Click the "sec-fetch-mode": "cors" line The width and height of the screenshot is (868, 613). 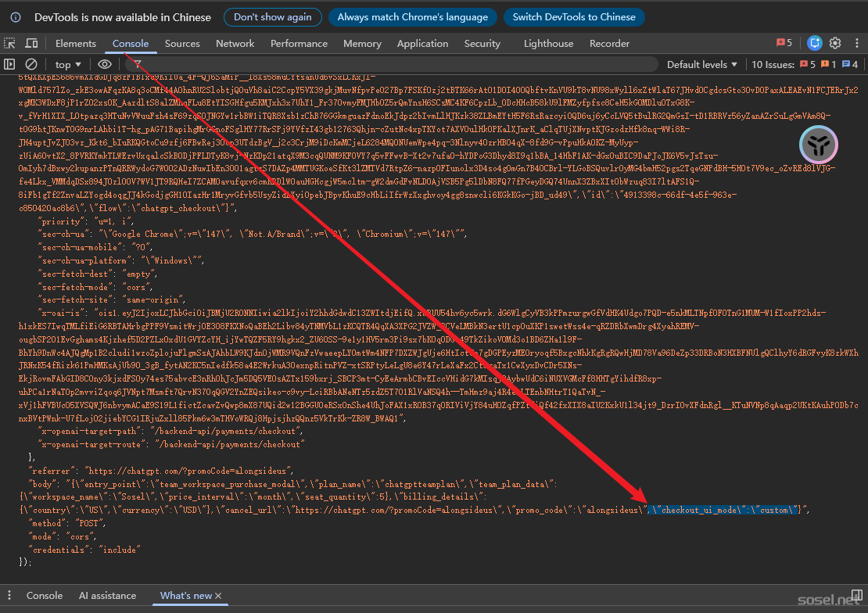click(x=95, y=287)
